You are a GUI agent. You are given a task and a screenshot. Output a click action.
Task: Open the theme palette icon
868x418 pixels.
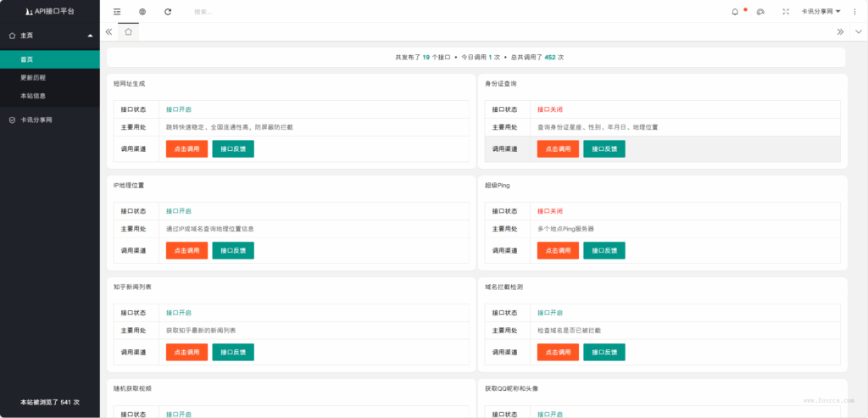coord(760,12)
